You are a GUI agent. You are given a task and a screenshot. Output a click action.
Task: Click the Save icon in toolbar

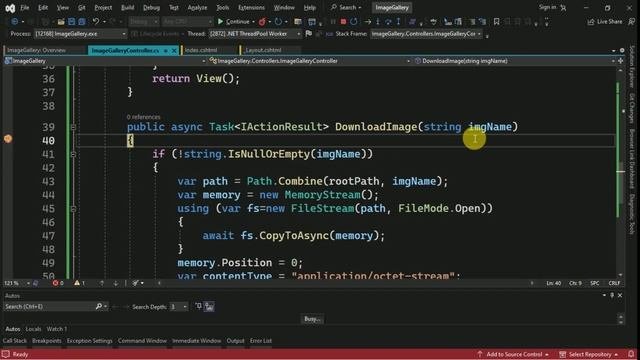click(x=71, y=22)
